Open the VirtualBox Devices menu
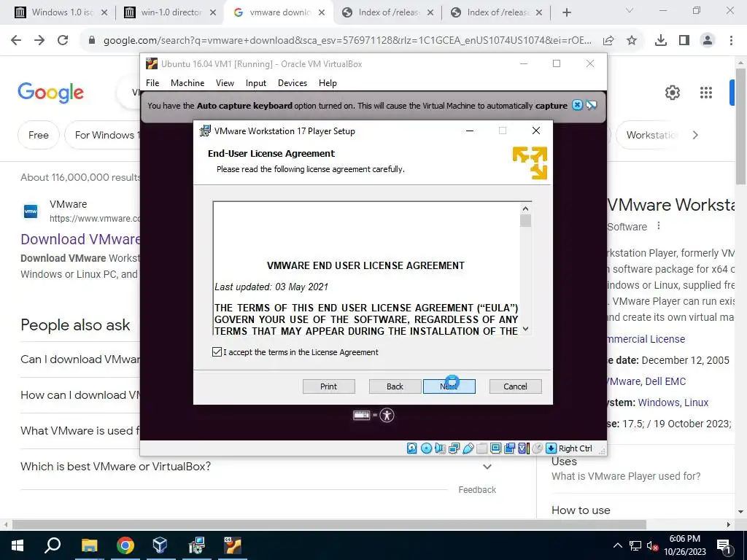Viewport: 747px width, 560px height. pyautogui.click(x=293, y=83)
